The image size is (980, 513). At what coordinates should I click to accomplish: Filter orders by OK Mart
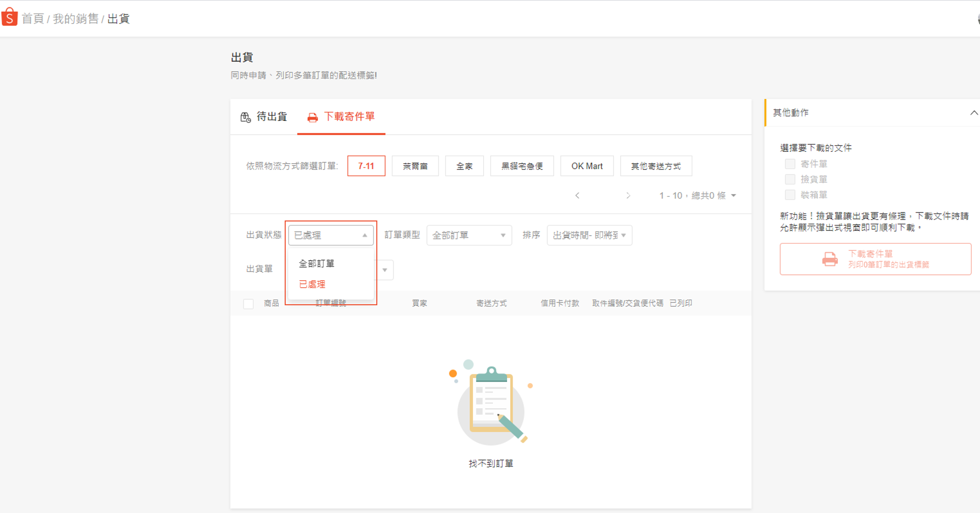coord(587,166)
